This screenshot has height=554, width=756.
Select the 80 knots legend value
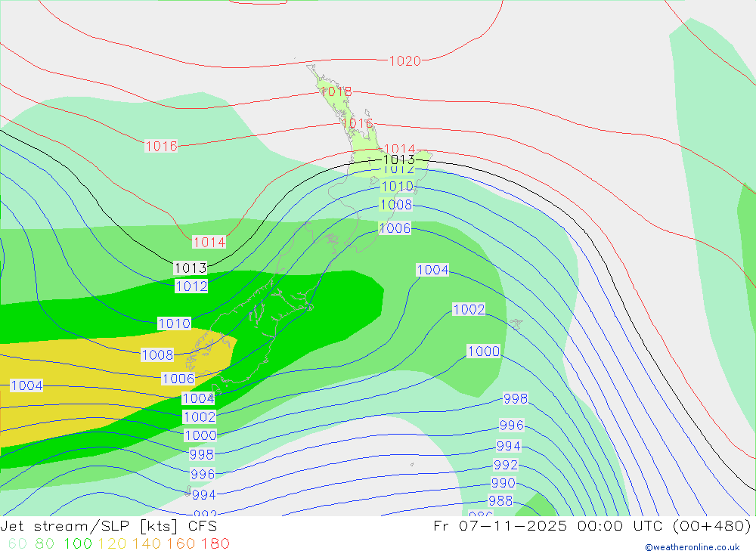tap(45, 543)
